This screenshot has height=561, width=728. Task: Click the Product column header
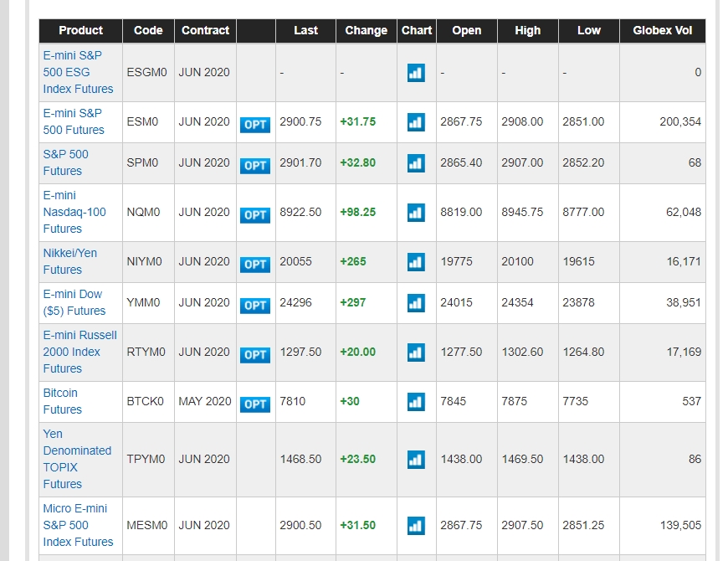click(x=80, y=30)
